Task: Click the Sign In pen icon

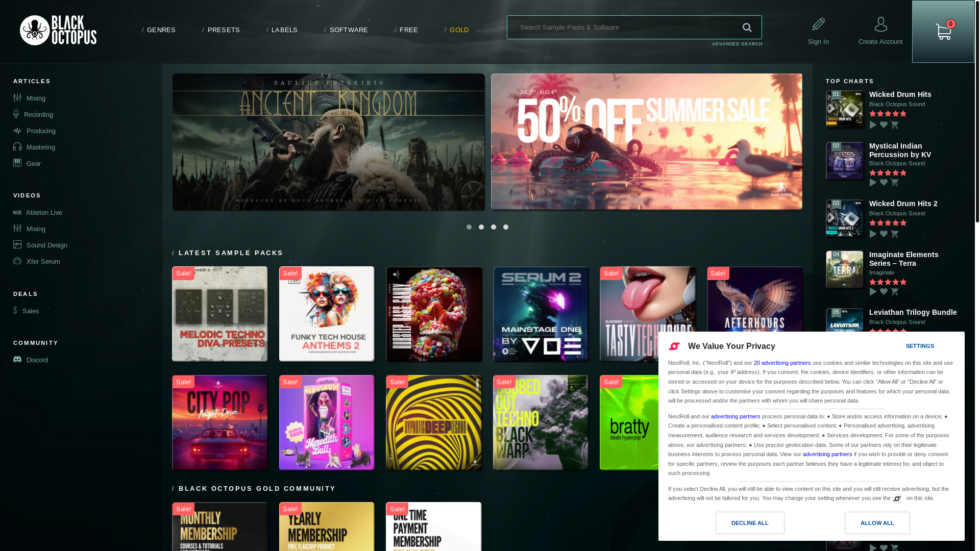Action: (x=818, y=24)
